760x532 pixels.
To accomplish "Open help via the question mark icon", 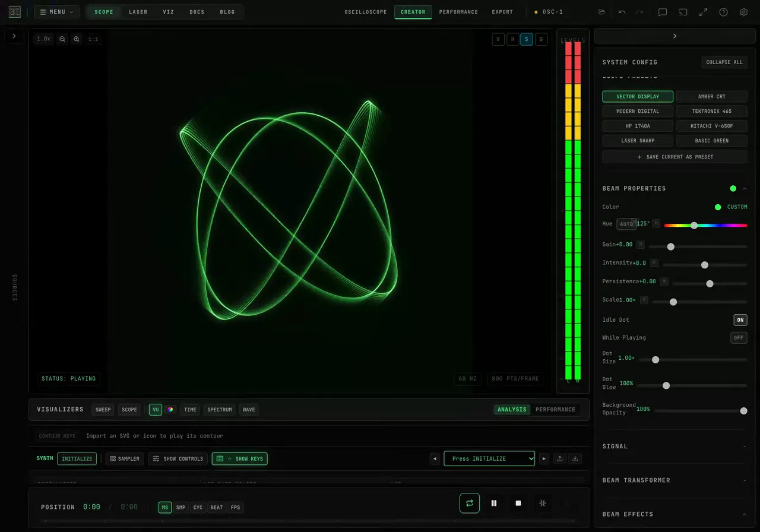I will (x=723, y=12).
